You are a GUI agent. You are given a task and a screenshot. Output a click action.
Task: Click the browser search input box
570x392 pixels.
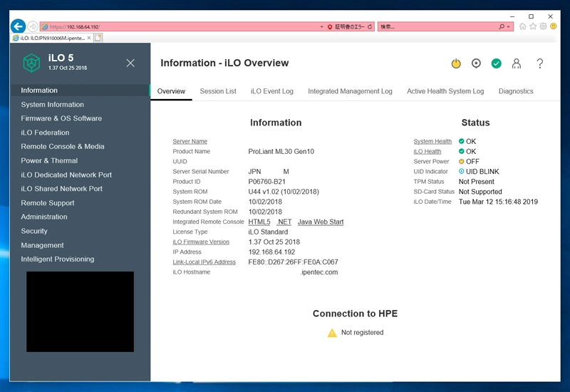[438, 26]
